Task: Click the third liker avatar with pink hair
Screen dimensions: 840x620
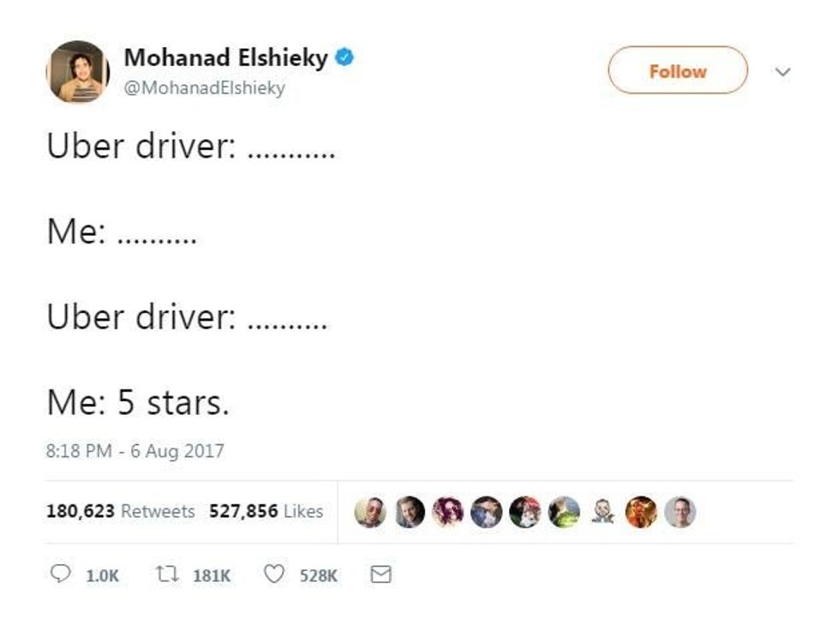Action: tap(447, 512)
